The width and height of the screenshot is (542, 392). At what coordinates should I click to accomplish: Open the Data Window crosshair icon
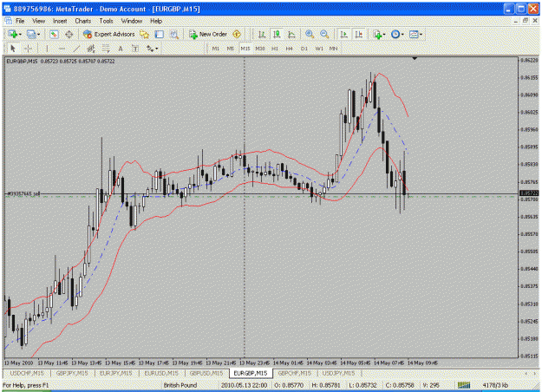pyautogui.click(x=69, y=34)
